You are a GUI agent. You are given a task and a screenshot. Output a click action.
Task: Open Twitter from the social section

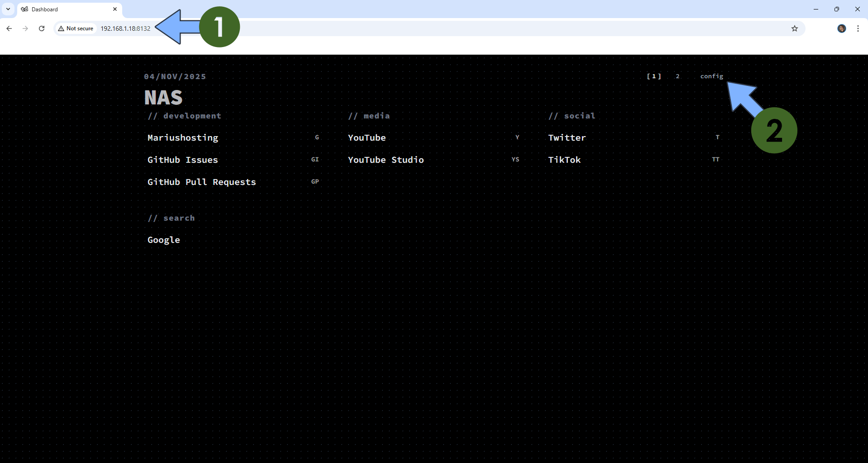point(567,137)
